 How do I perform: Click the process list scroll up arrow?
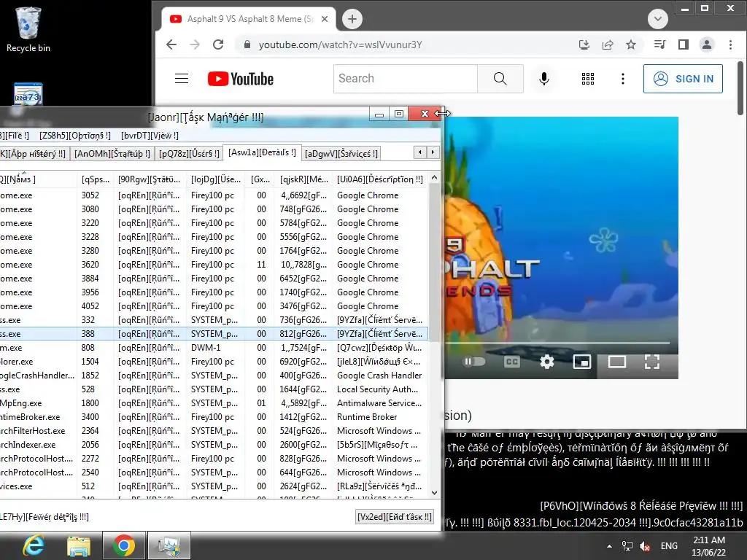pos(434,178)
